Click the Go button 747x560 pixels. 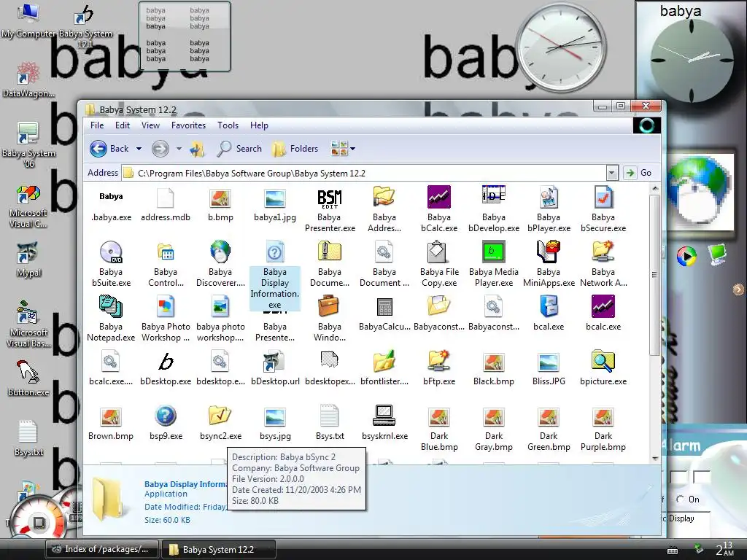click(638, 173)
